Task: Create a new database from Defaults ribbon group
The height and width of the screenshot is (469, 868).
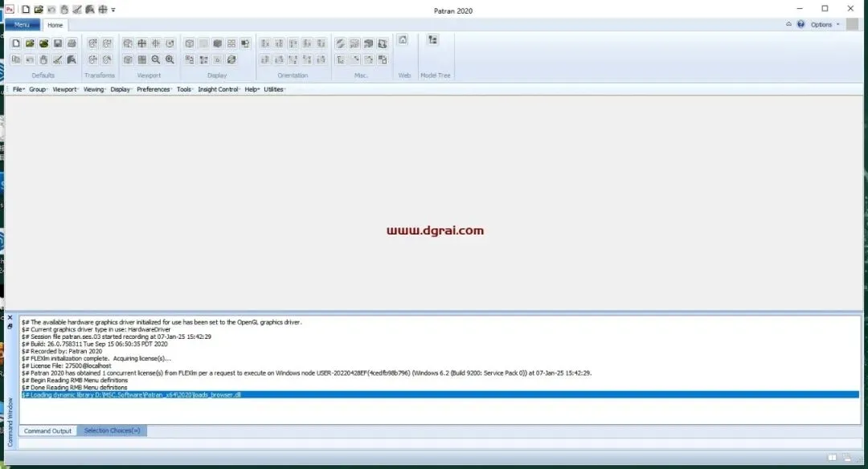Action: click(16, 43)
